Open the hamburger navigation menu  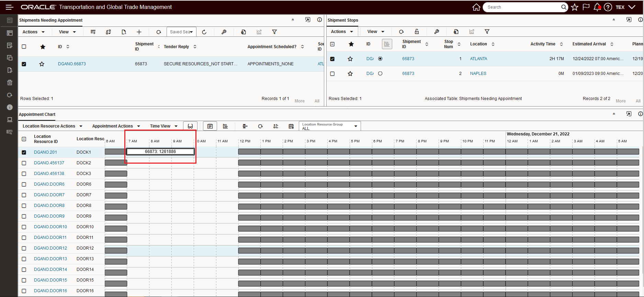click(9, 7)
